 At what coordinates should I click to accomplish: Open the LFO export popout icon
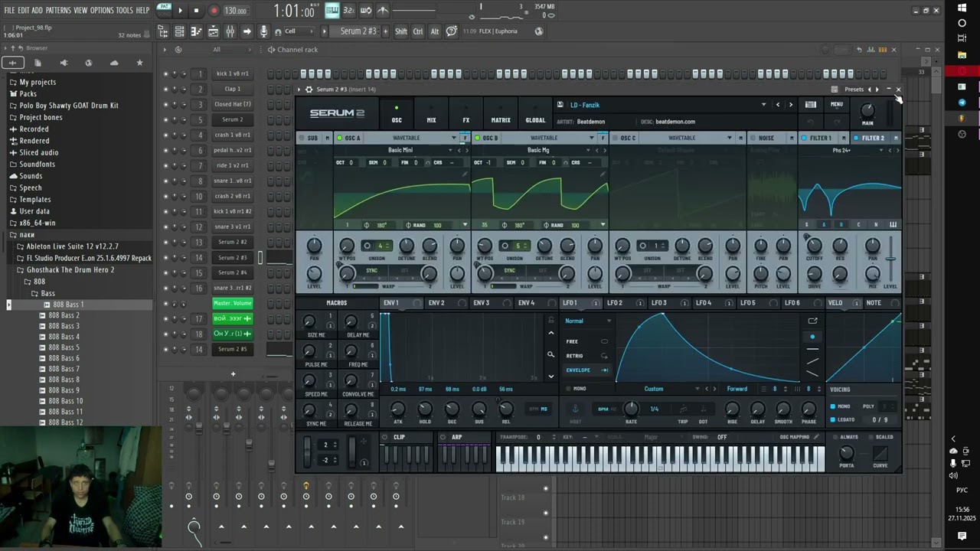[812, 321]
